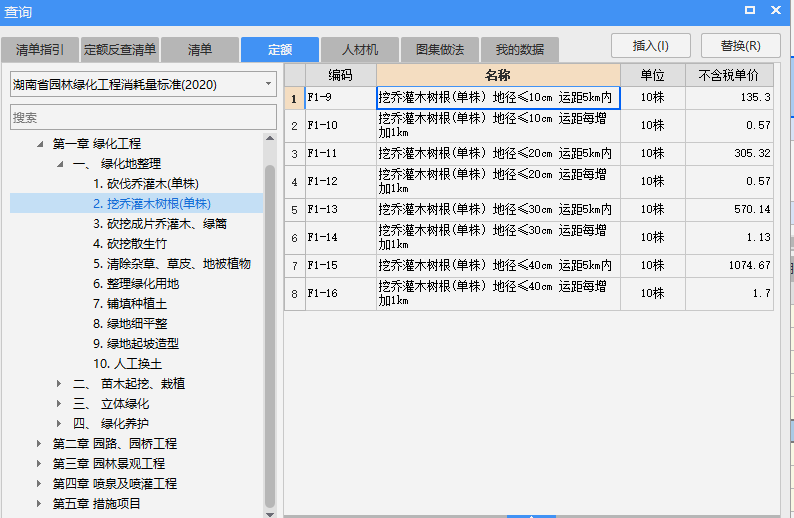Click the 编码 column header

[x=340, y=75]
